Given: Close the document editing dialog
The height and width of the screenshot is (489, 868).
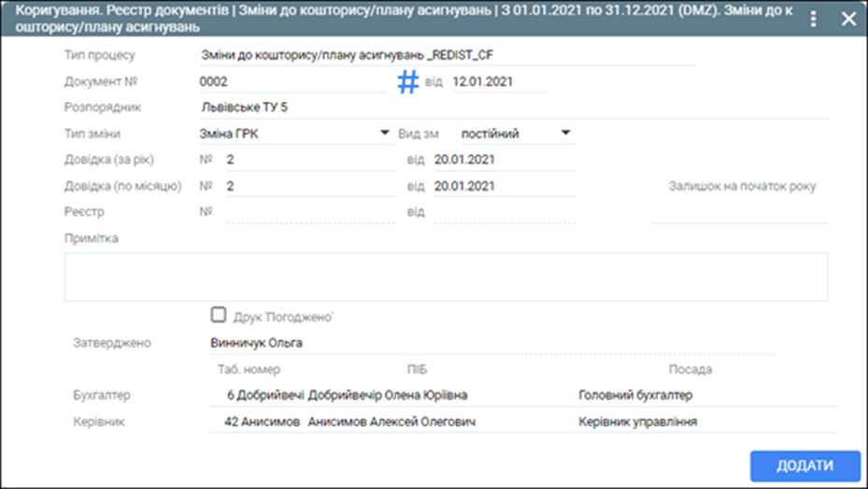Looking at the screenshot, I should [848, 19].
